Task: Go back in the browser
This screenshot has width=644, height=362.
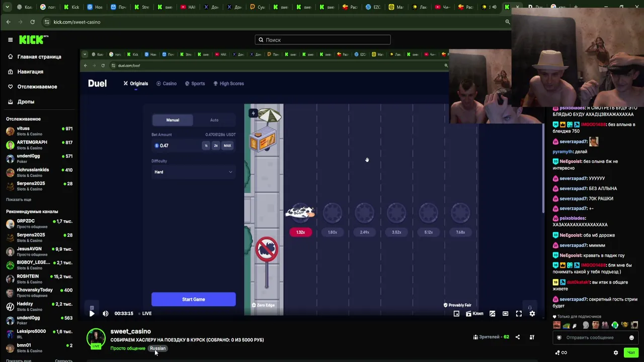Action: [9, 22]
